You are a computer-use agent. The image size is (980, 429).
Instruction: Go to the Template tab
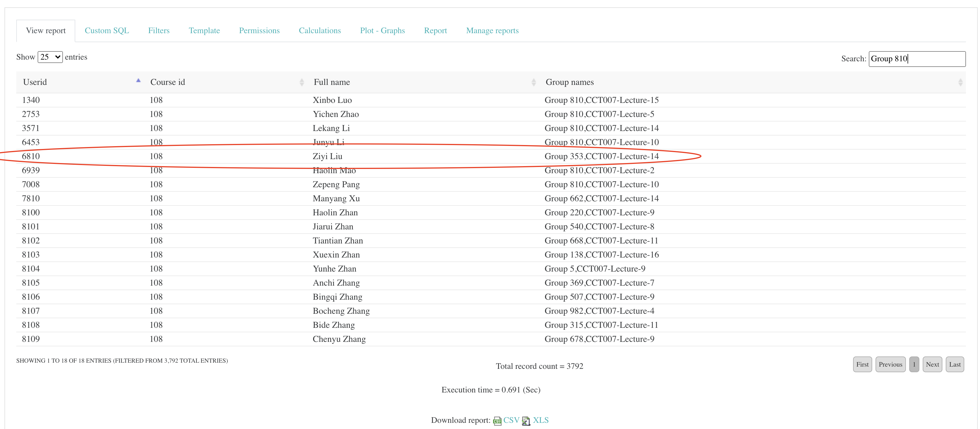coord(204,30)
